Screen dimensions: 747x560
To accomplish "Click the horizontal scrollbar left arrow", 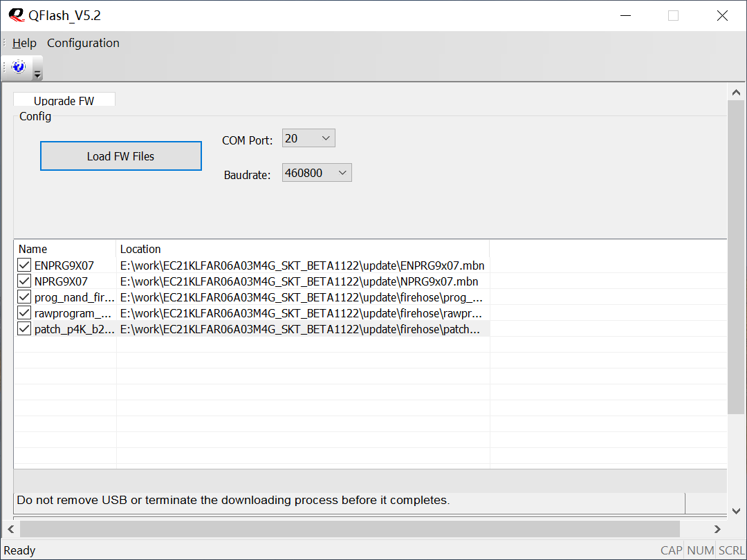I will (x=11, y=529).
